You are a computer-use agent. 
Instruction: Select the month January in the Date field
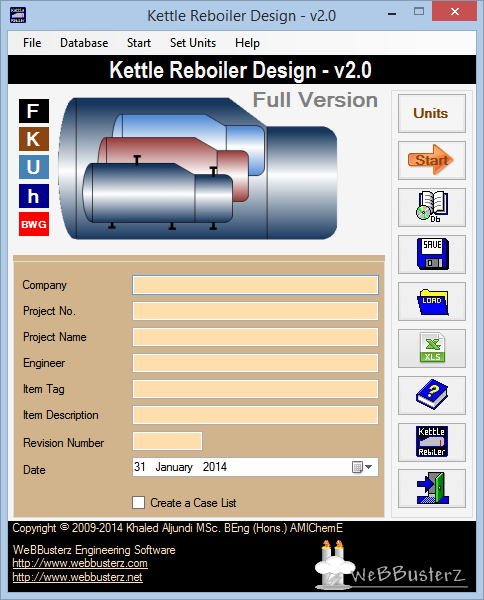click(174, 467)
